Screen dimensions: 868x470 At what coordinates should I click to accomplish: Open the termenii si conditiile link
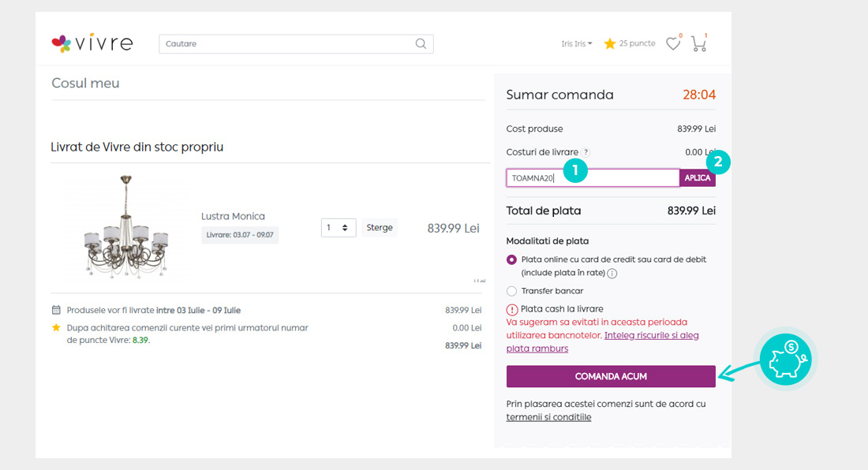(x=548, y=417)
